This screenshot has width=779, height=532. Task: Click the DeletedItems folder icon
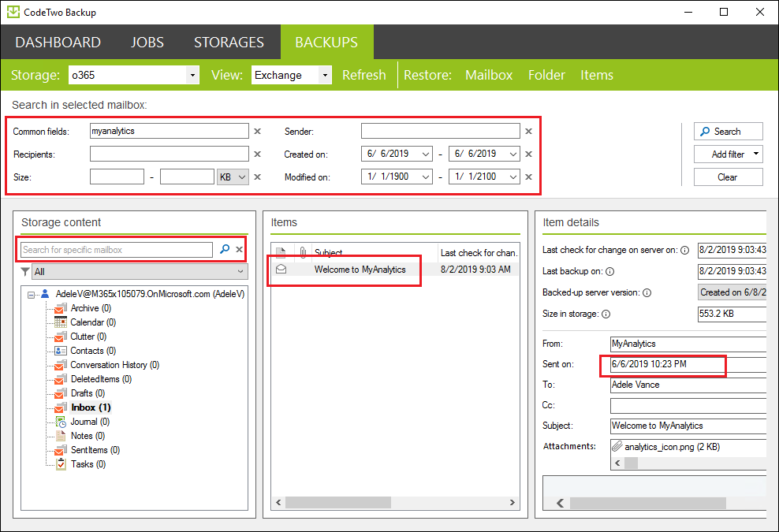coord(61,380)
